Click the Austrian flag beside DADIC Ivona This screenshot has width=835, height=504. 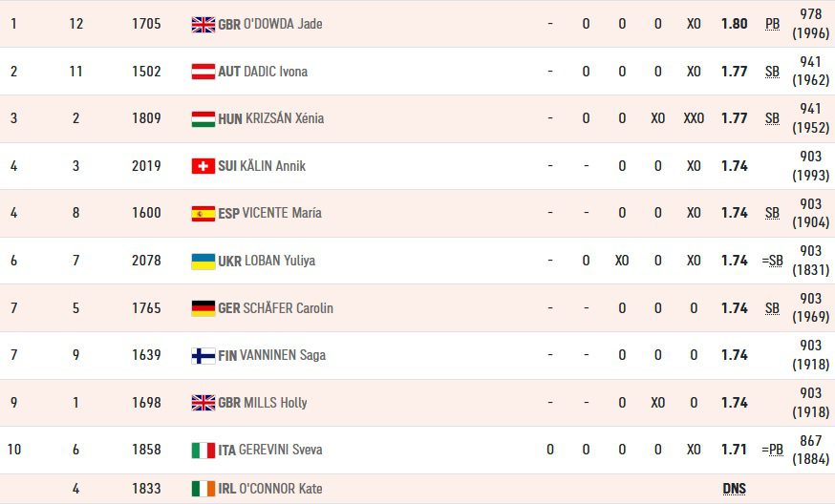point(203,72)
